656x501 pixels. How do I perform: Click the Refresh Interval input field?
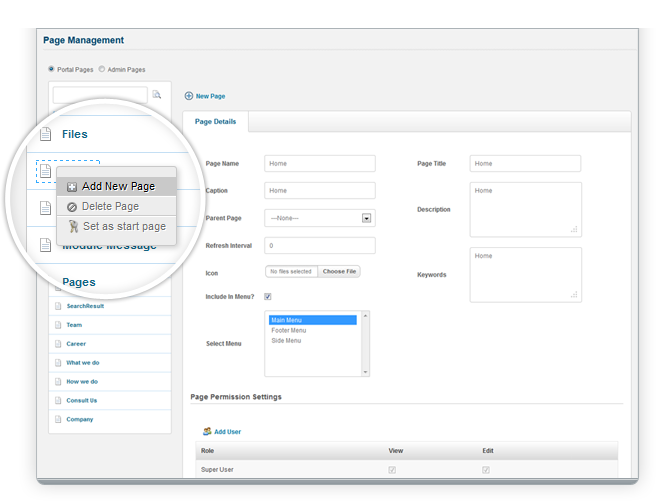click(x=320, y=245)
